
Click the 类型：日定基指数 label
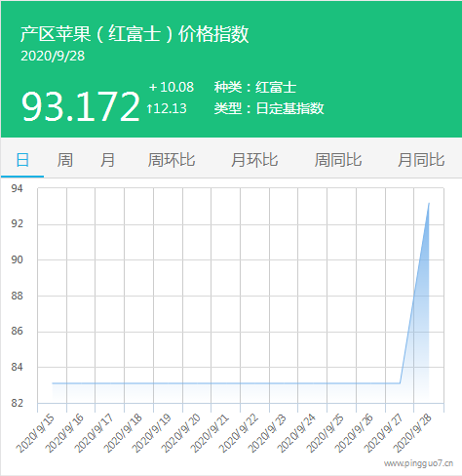click(269, 108)
